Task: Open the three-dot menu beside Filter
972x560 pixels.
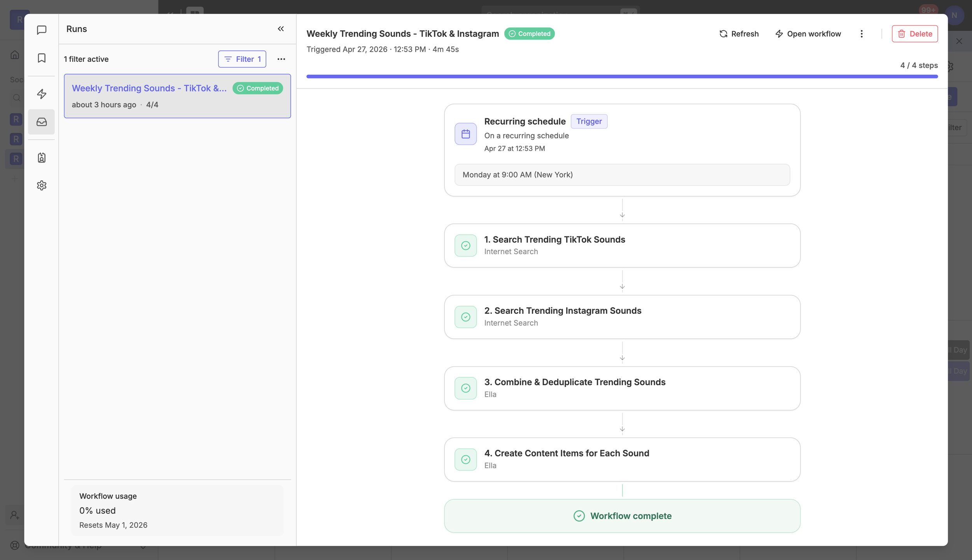Action: 281,59
